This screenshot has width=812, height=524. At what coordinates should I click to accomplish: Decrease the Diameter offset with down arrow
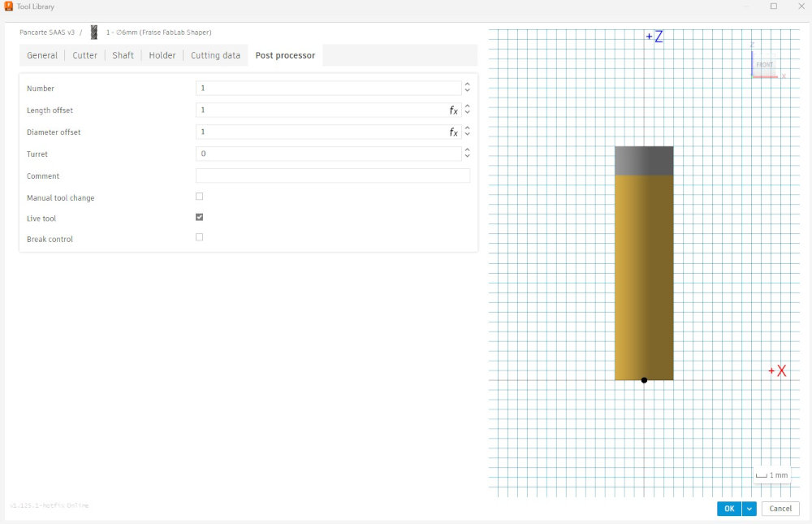point(467,134)
